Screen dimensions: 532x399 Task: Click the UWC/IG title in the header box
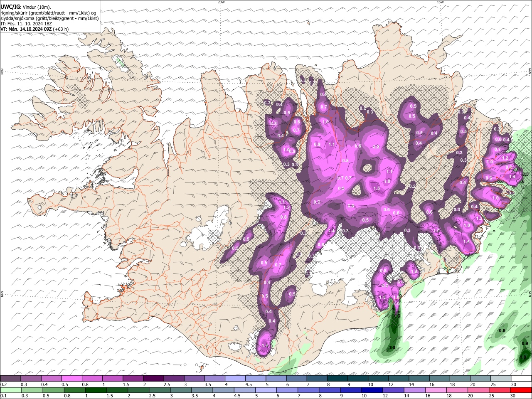pos(10,7)
